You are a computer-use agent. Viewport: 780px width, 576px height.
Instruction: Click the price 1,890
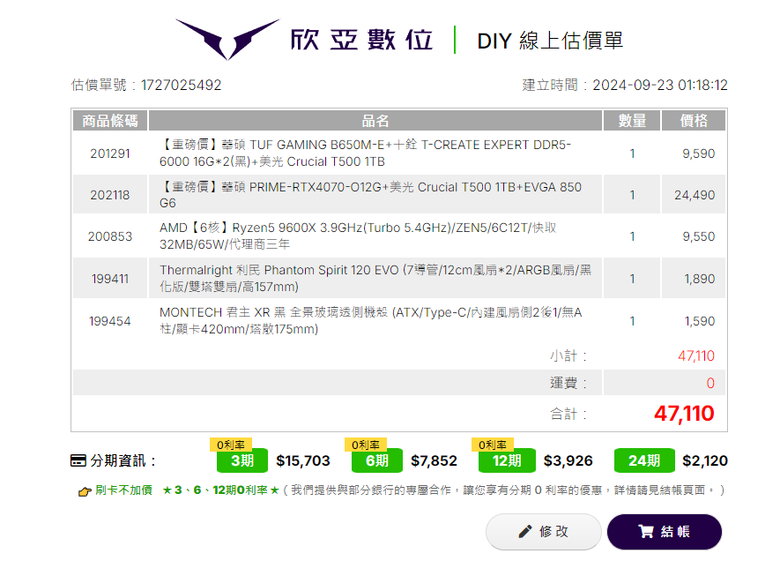click(x=699, y=279)
